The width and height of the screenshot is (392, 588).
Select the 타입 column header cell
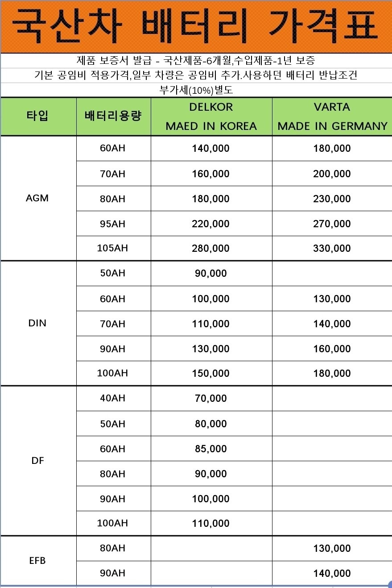38,117
